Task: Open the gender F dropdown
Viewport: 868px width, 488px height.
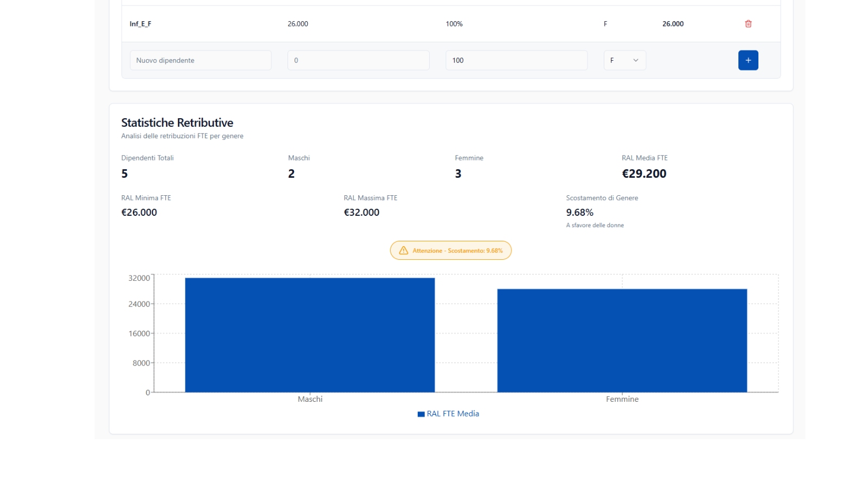Action: coord(624,60)
